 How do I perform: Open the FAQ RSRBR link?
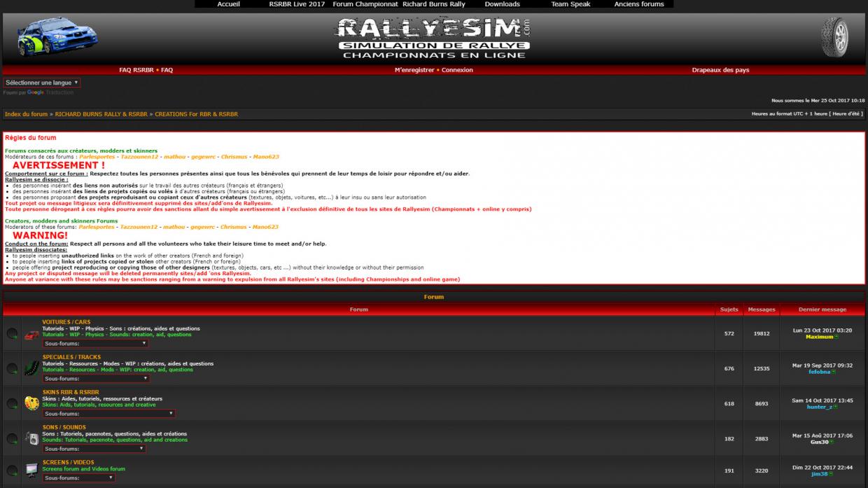136,70
